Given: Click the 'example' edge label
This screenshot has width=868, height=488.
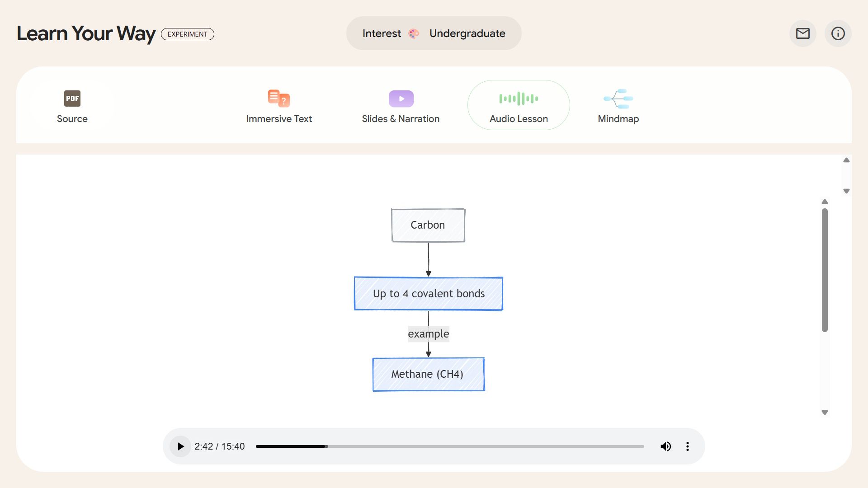Looking at the screenshot, I should point(429,334).
